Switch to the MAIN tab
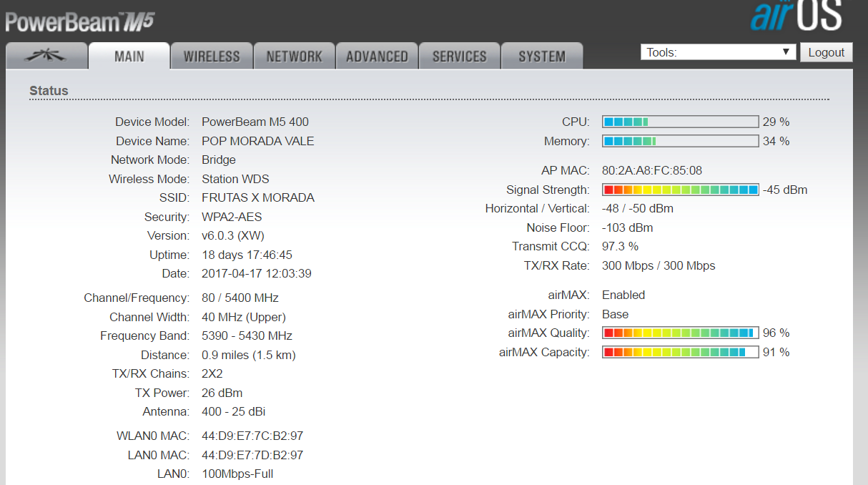Viewport: 868px width, 485px height. (129, 56)
